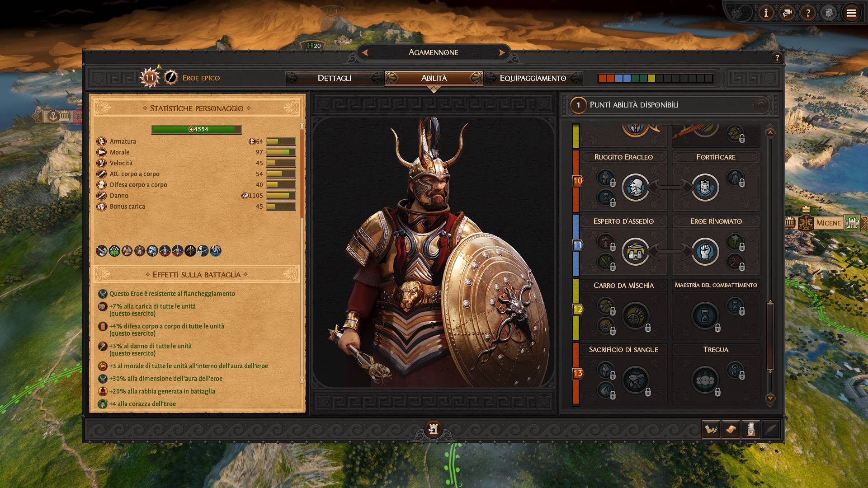
Task: Click the Punti Abilità Disponibili header
Action: (x=634, y=105)
